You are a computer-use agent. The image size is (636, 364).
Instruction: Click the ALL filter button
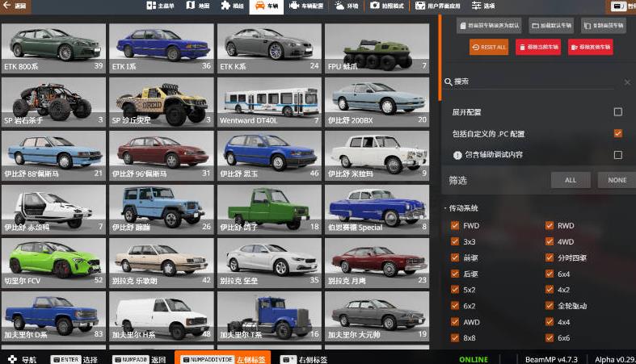pos(571,180)
